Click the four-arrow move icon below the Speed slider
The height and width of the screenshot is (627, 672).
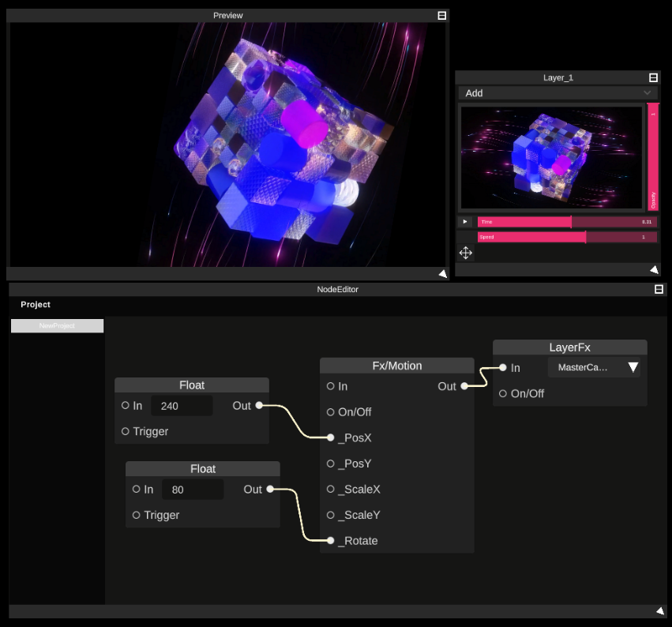click(465, 253)
